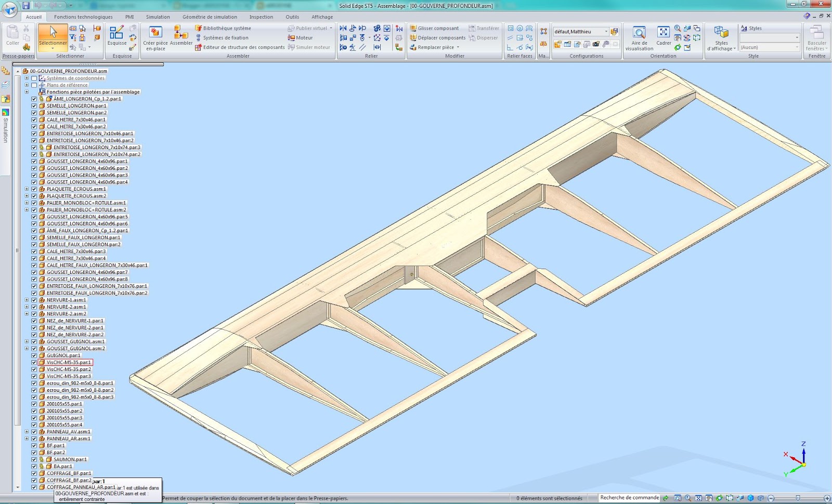The height and width of the screenshot is (504, 832).
Task: Toggle checkbox of Systèmes de coordonnées
Action: (x=34, y=78)
